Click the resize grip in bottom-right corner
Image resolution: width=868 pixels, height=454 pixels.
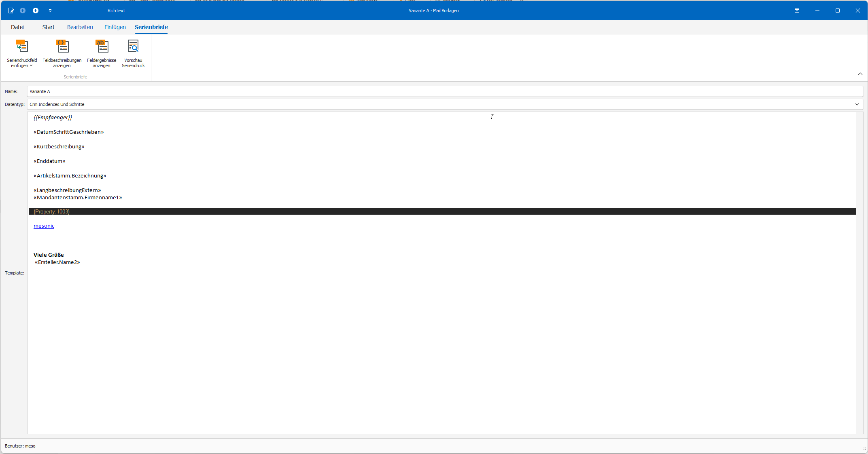864,449
